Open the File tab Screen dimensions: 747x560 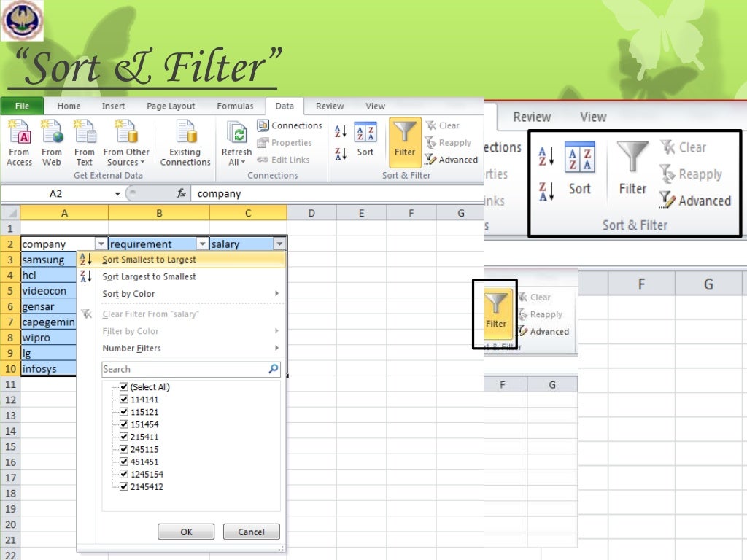click(23, 106)
